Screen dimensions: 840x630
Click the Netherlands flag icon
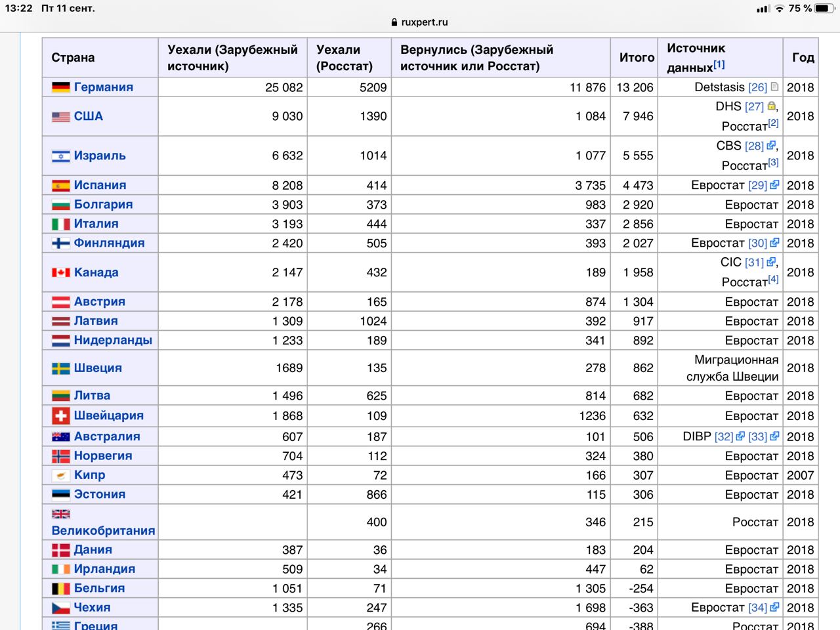(61, 341)
